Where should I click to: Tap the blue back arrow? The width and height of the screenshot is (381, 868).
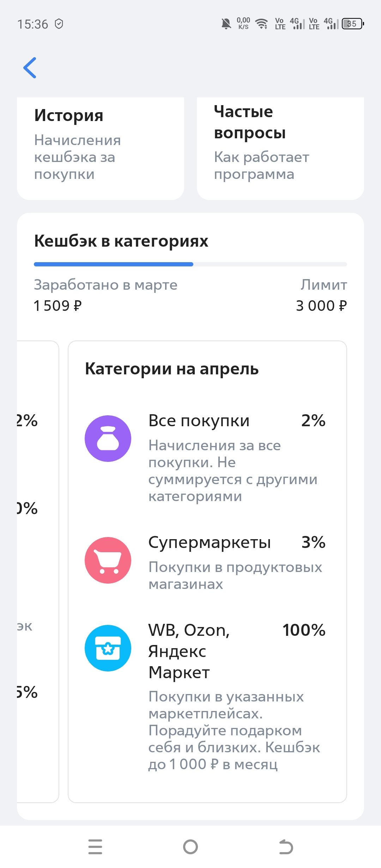pyautogui.click(x=30, y=68)
